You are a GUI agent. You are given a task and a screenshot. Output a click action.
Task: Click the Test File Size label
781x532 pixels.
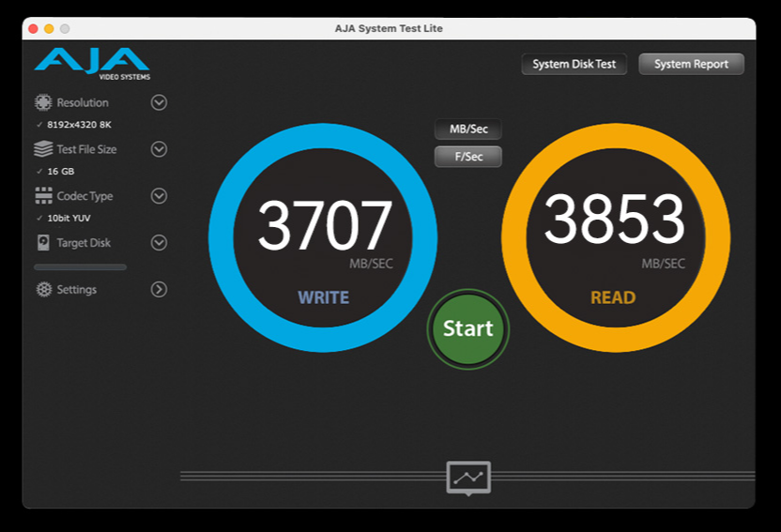tap(86, 149)
